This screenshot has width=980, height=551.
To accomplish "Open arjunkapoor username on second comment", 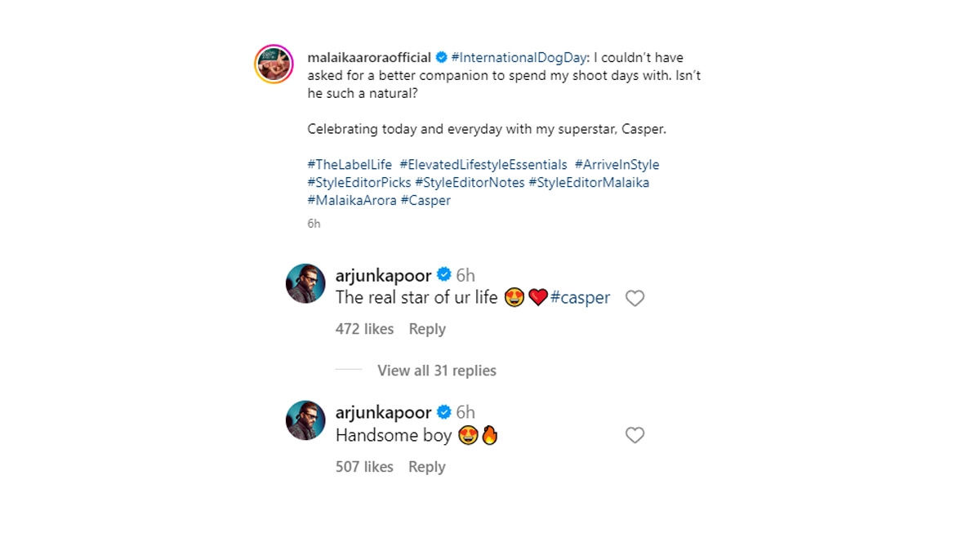I will [383, 412].
